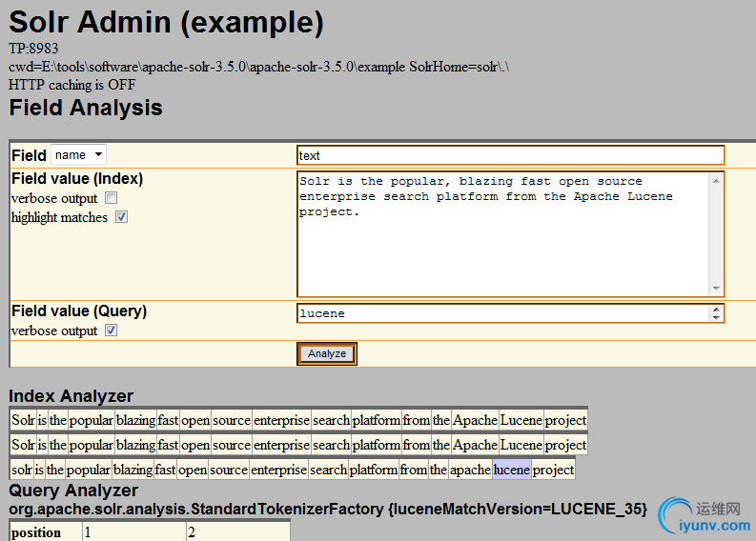Screen dimensions: 756x541
Task: Click "from" token in third analyzer row
Action: pyautogui.click(x=414, y=470)
